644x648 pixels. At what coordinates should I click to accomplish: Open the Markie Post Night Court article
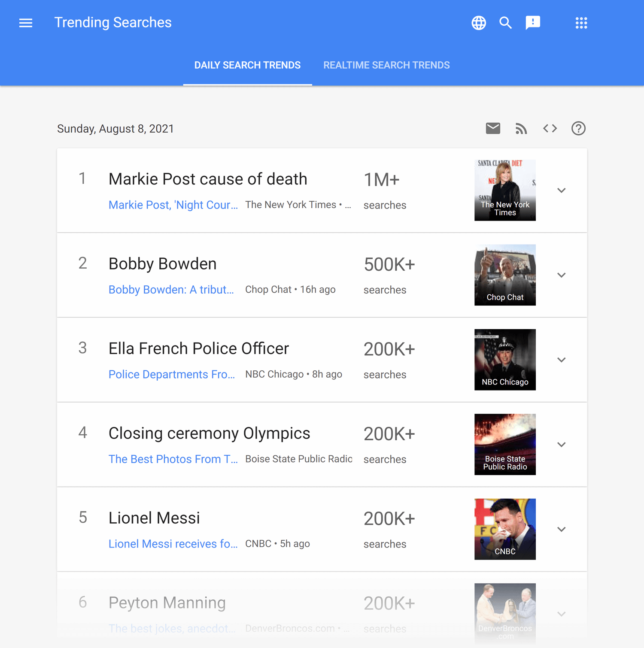pyautogui.click(x=173, y=205)
